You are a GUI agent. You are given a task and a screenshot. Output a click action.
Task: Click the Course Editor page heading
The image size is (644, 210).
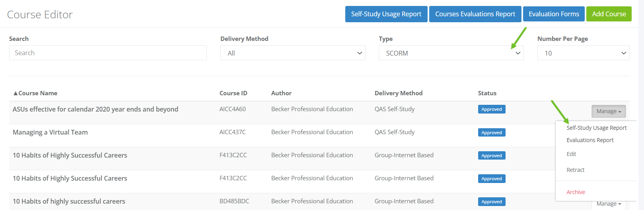(40, 15)
